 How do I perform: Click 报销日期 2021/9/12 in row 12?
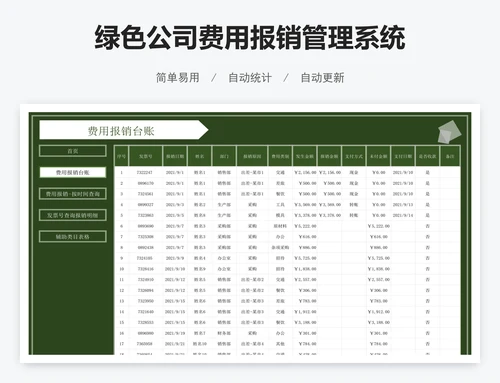click(175, 290)
